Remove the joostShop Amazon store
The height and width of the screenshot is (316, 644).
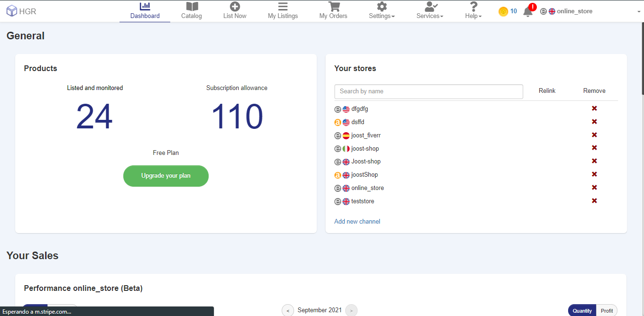[594, 174]
